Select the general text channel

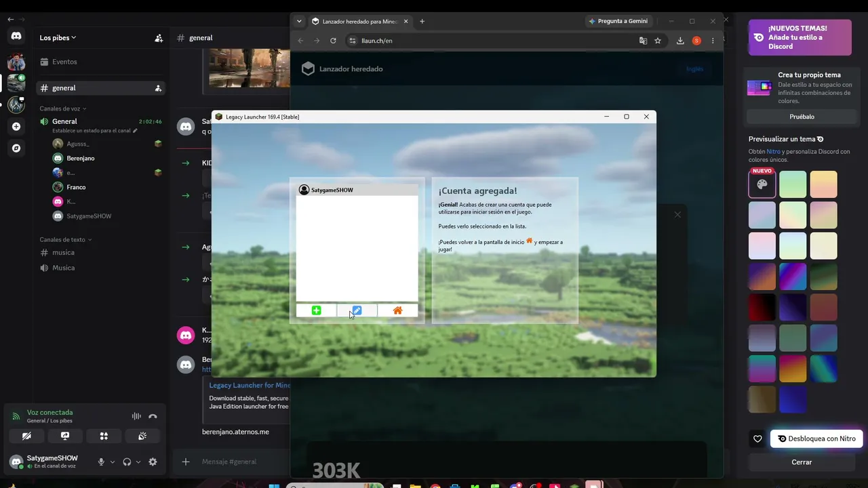click(101, 88)
